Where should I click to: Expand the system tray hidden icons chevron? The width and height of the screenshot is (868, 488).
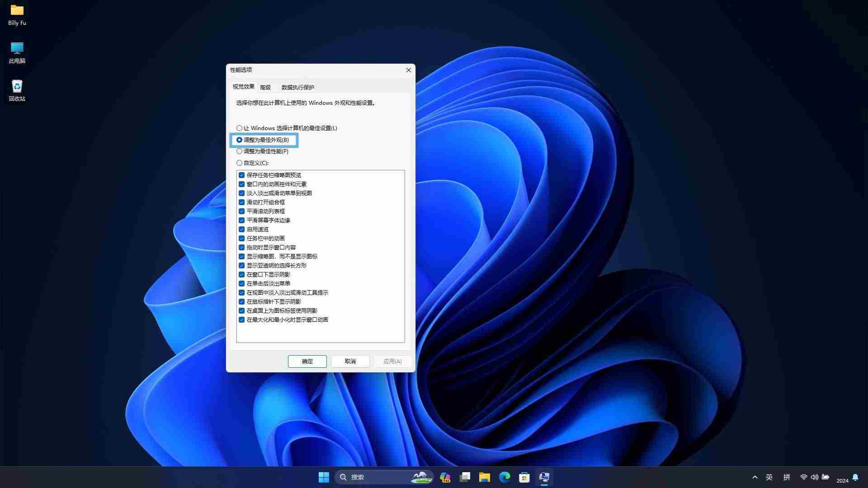[x=755, y=477]
